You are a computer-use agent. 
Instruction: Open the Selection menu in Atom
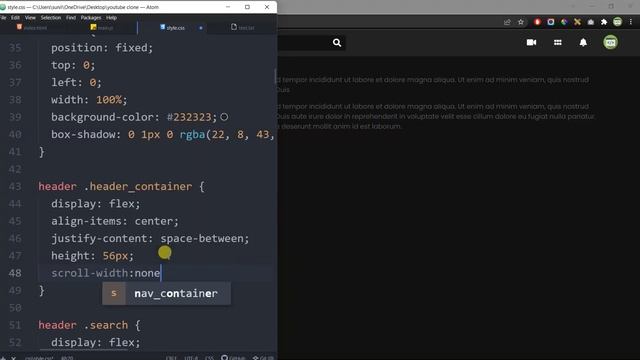click(x=51, y=18)
